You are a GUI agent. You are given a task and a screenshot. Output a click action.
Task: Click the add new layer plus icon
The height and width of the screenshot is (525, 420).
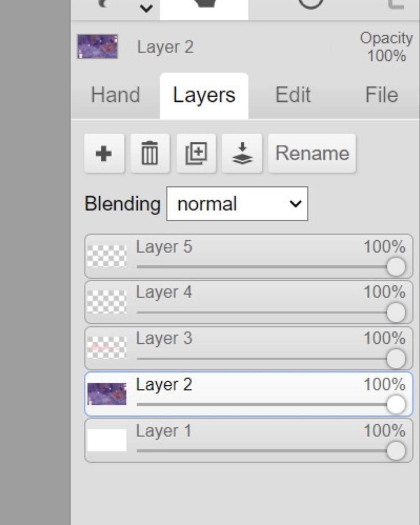click(x=104, y=153)
